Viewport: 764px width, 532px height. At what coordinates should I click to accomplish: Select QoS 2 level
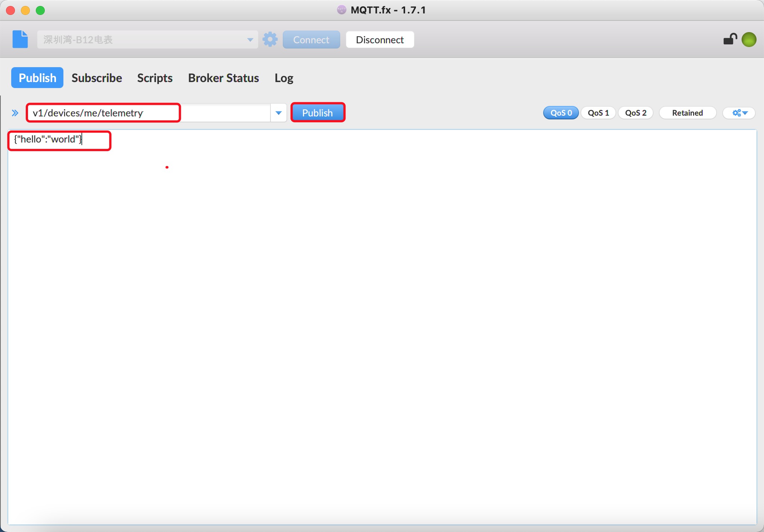(635, 113)
